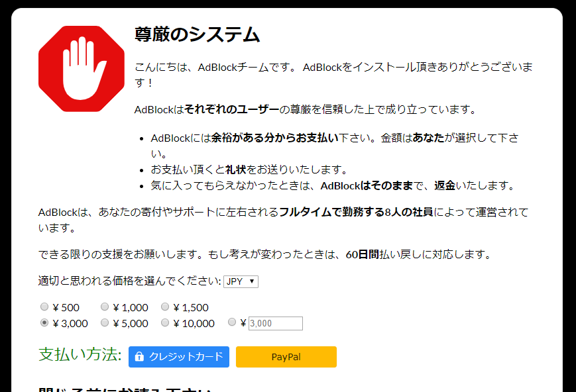Click the bold text 余裕がある分からお支払い
576x392 pixels.
point(275,138)
